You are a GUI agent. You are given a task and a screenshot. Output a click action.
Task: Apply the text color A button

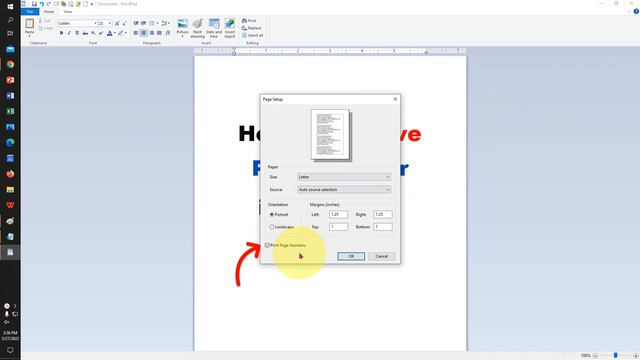(109, 33)
